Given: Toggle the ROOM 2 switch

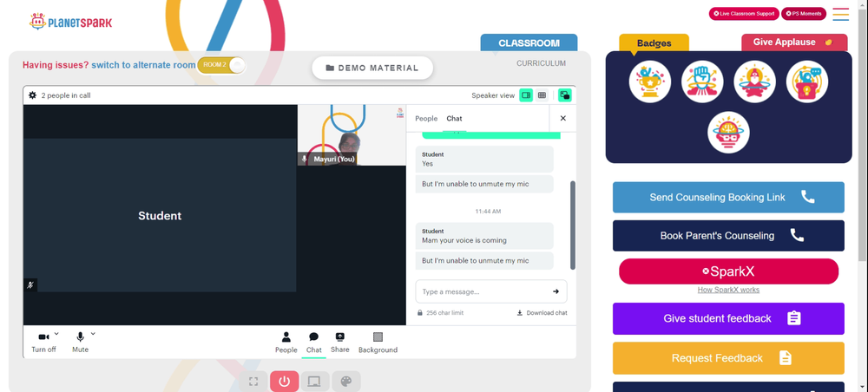Looking at the screenshot, I should 221,65.
